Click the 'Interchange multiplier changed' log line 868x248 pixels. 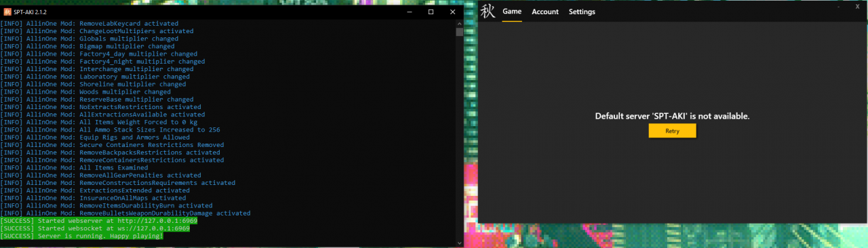97,69
